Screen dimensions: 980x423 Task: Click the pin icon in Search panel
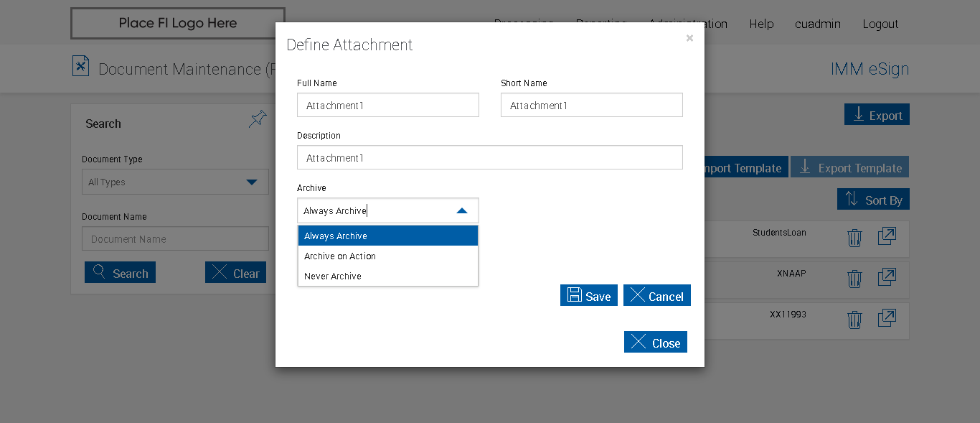(258, 119)
